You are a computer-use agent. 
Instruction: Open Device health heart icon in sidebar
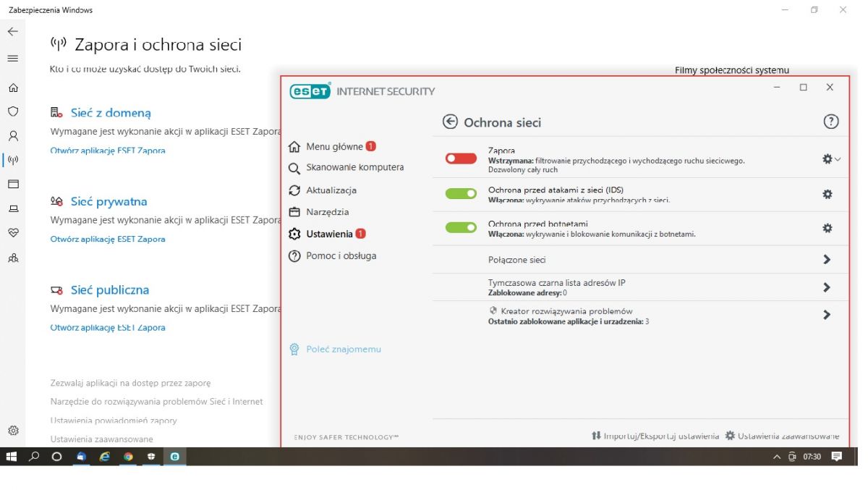pos(13,233)
